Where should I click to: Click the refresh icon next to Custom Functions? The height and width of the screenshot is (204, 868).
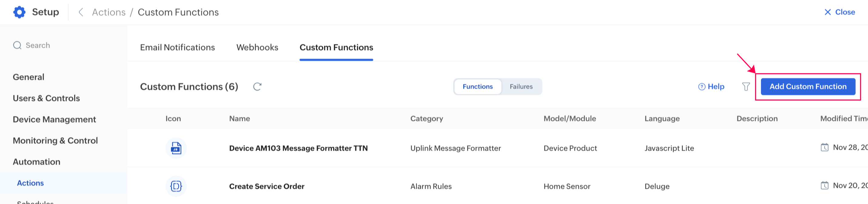pyautogui.click(x=257, y=87)
